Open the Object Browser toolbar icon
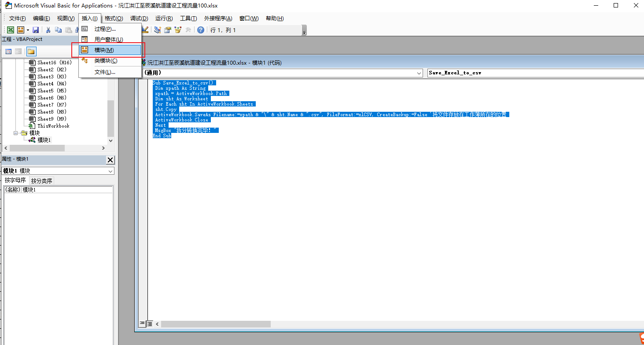The width and height of the screenshot is (644, 345). pyautogui.click(x=178, y=30)
